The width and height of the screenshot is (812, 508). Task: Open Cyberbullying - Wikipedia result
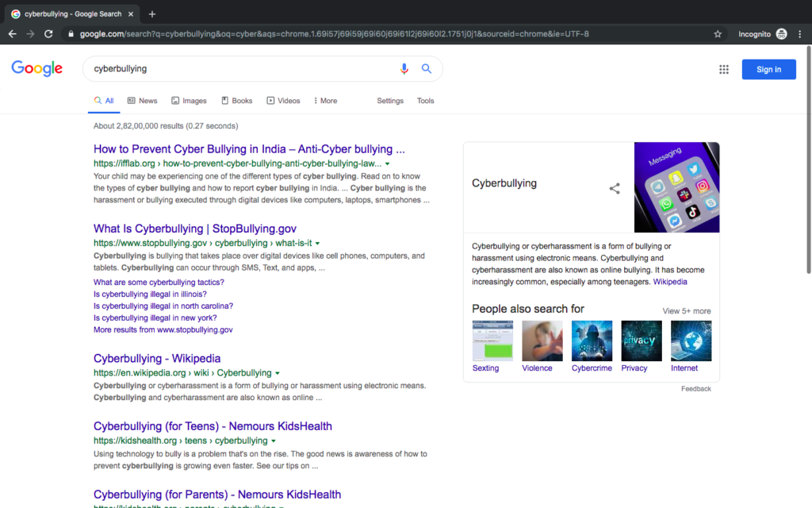157,358
